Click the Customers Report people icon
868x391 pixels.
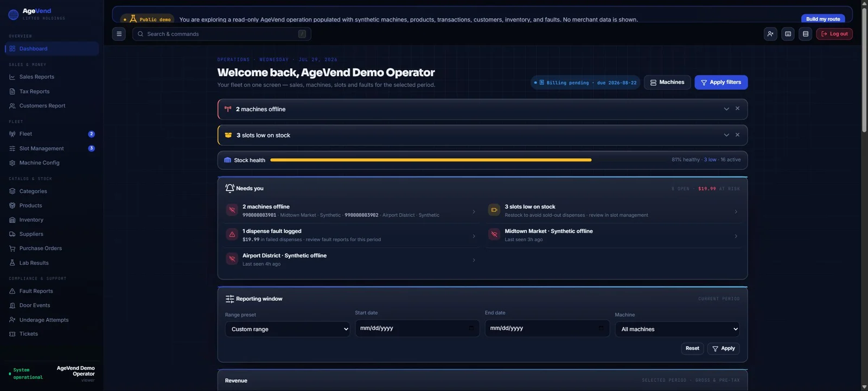[12, 106]
